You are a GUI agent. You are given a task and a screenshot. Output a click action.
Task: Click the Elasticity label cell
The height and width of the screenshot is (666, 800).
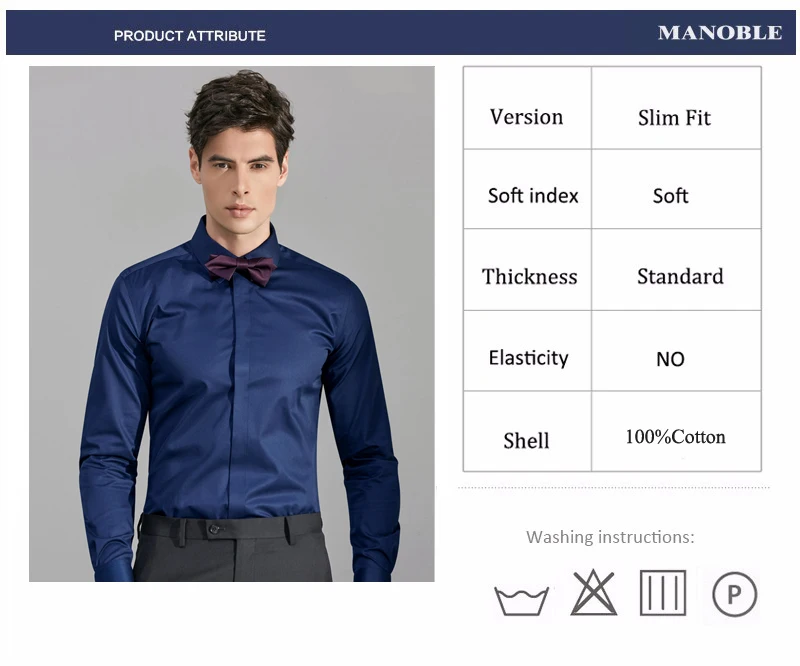[527, 351]
